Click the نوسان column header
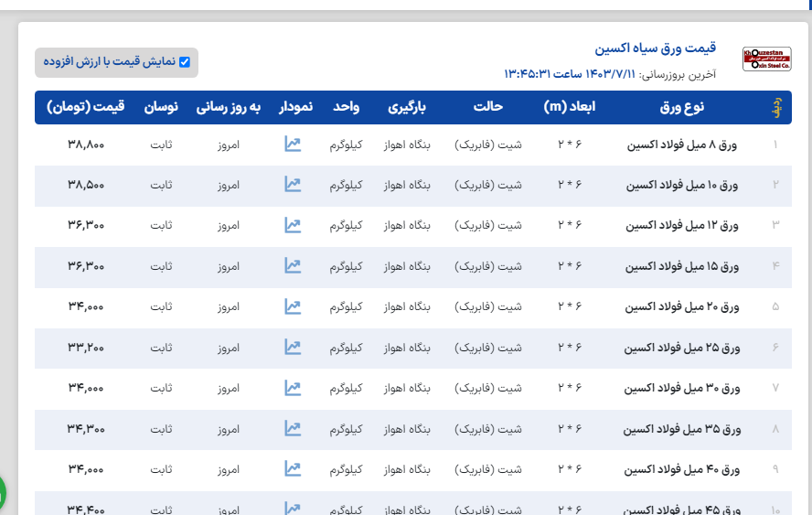The width and height of the screenshot is (812, 515). pyautogui.click(x=161, y=107)
